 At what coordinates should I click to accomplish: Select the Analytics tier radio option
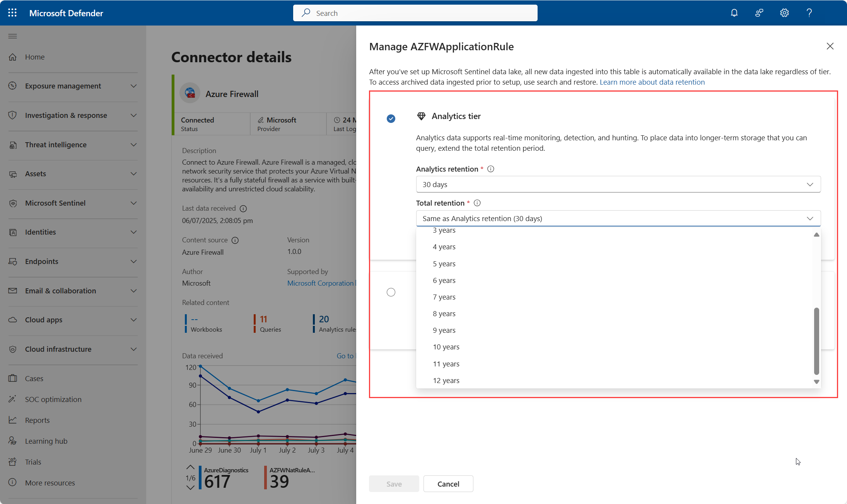391,119
